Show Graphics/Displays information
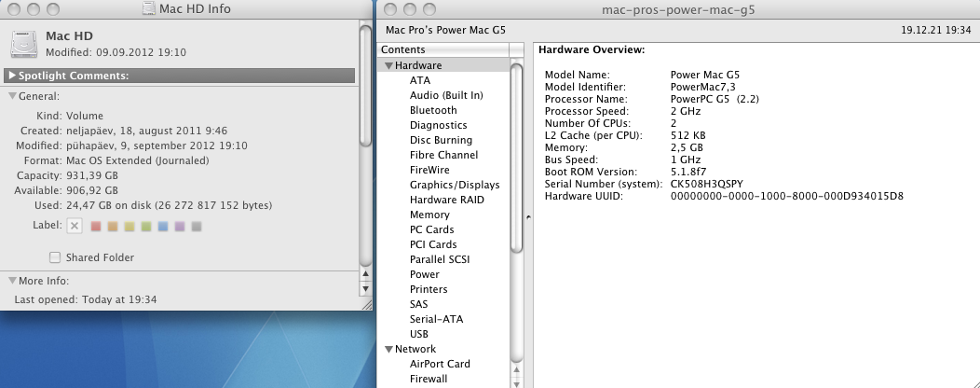Image resolution: width=980 pixels, height=388 pixels. click(x=455, y=185)
